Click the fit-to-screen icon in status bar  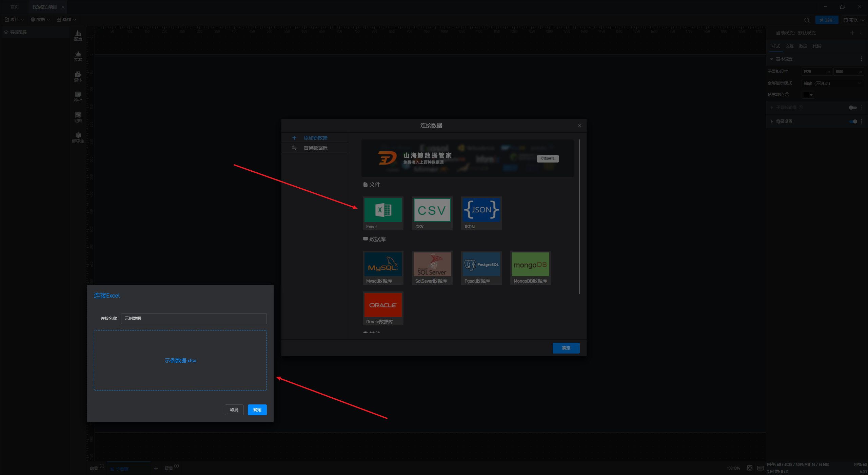coord(750,468)
